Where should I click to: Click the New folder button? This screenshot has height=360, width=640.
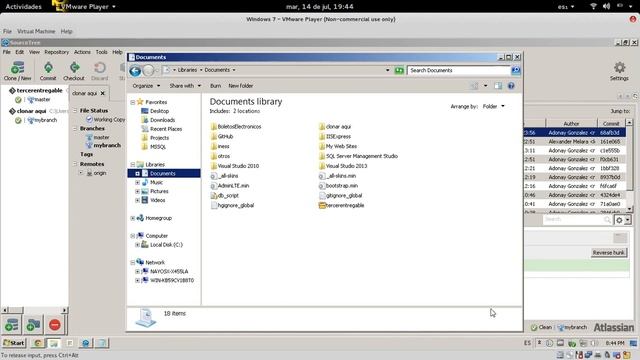pyautogui.click(x=240, y=86)
